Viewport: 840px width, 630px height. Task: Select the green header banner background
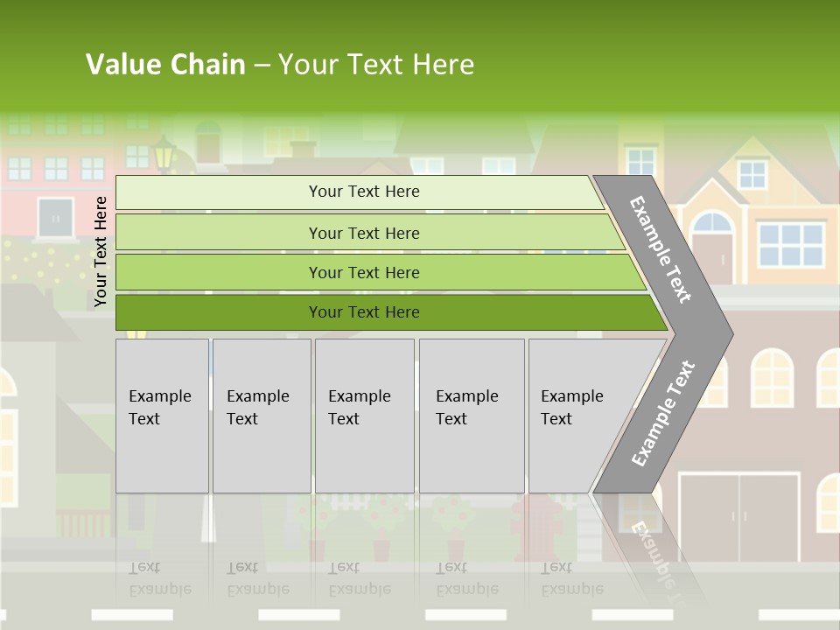click(x=420, y=56)
